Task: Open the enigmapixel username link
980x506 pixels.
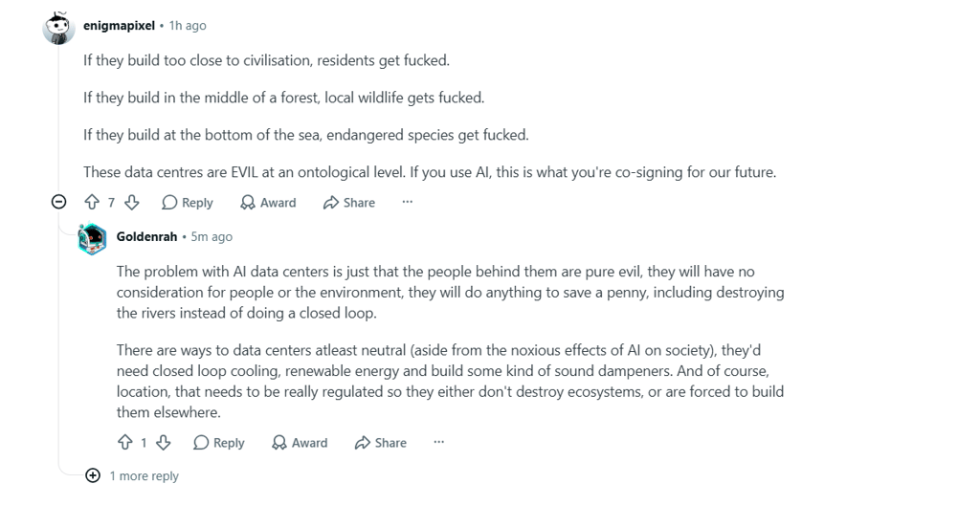Action: pyautogui.click(x=119, y=26)
